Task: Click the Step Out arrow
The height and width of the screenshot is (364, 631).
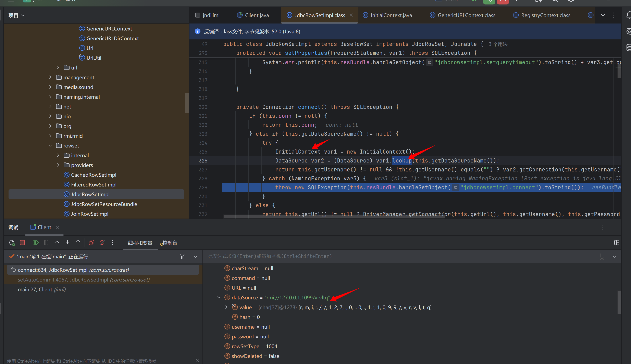Action: pyautogui.click(x=78, y=243)
